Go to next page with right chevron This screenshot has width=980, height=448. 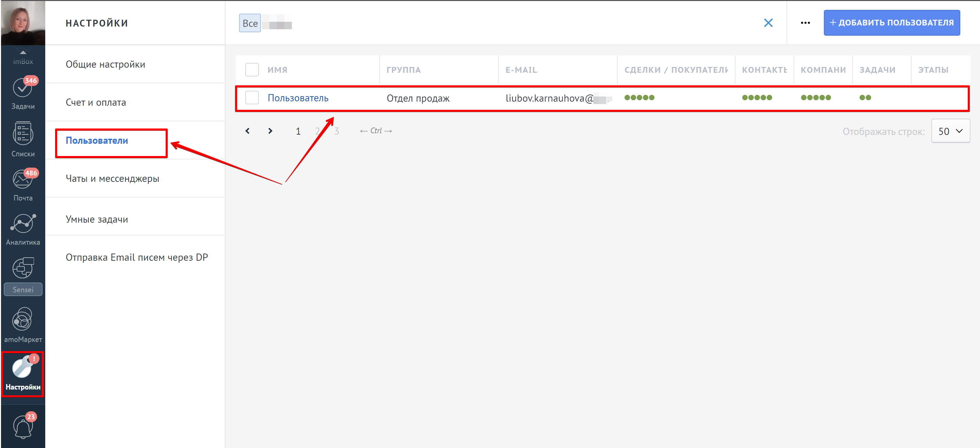click(270, 131)
